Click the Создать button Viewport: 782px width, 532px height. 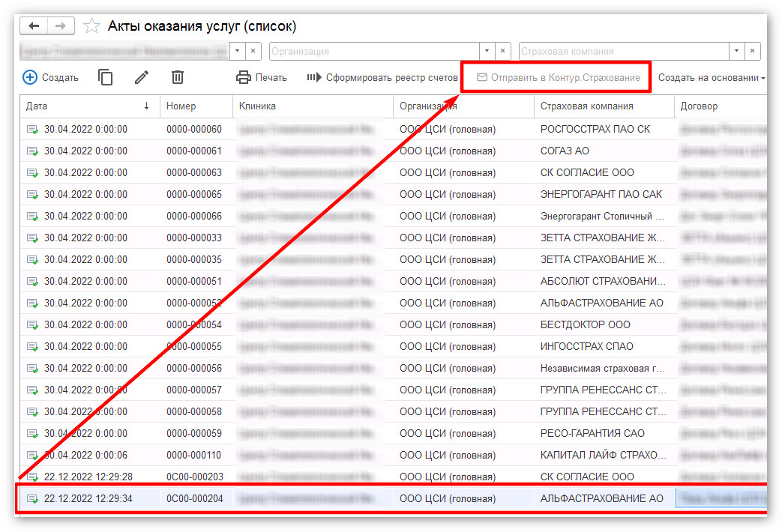tap(51, 77)
